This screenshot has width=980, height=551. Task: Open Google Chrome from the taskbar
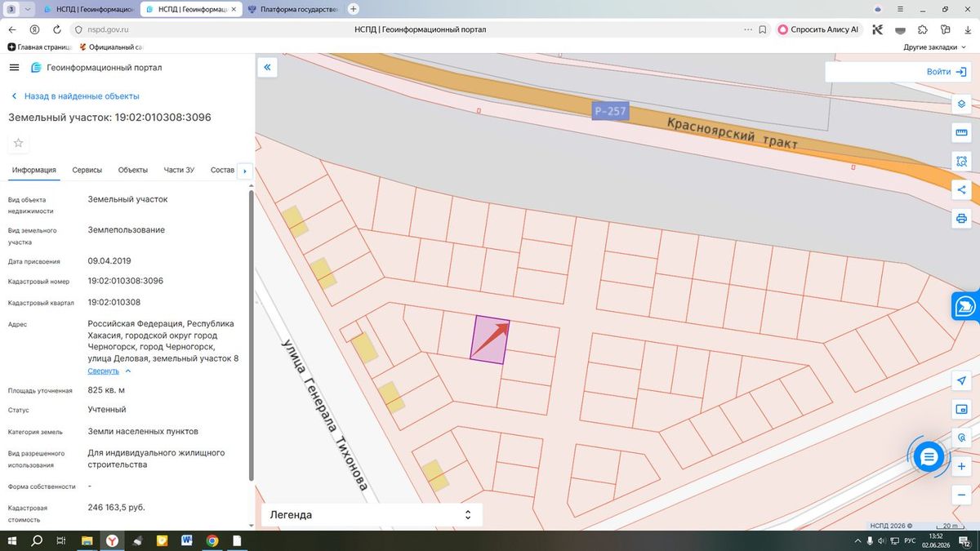[x=212, y=540]
